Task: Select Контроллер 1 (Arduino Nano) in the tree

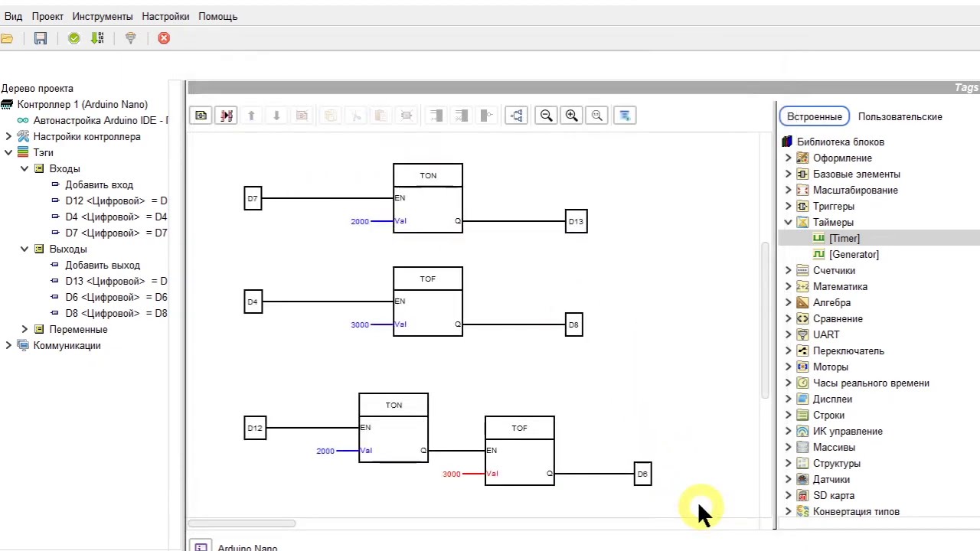Action: point(83,104)
